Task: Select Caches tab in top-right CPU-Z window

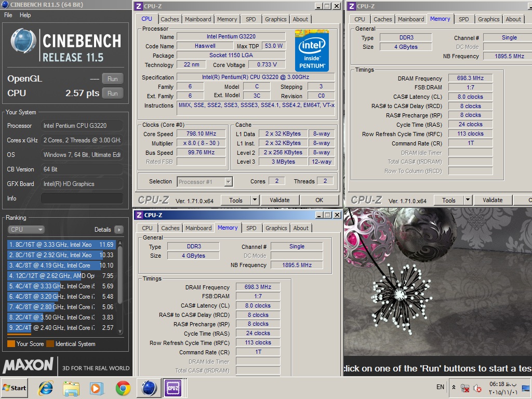Action: pyautogui.click(x=383, y=19)
